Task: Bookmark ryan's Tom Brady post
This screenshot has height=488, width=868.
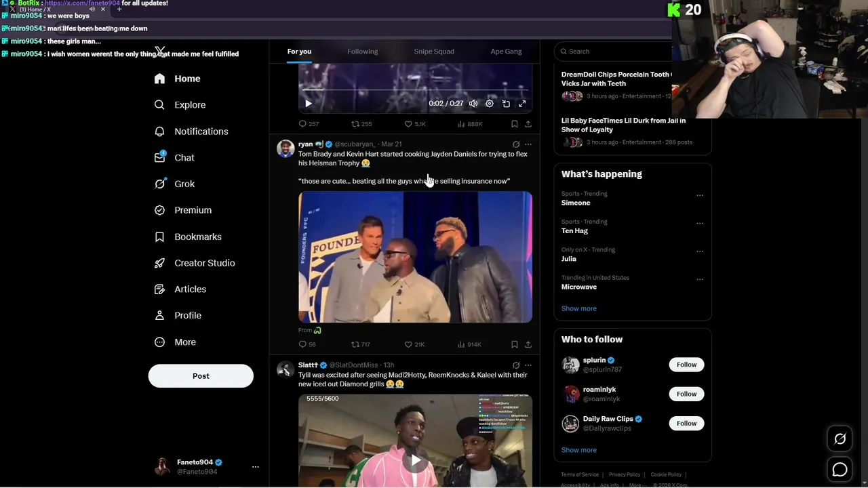Action: (514, 344)
